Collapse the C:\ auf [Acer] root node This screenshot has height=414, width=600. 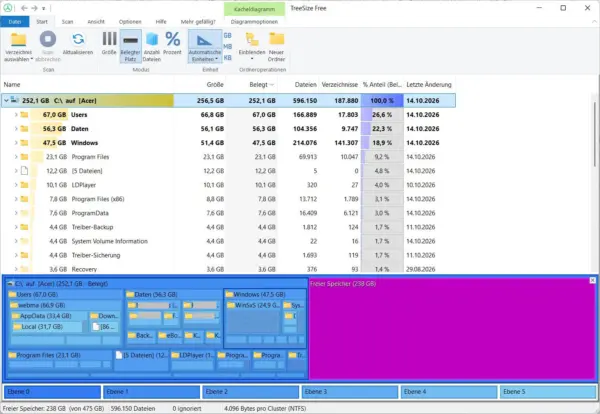6,101
